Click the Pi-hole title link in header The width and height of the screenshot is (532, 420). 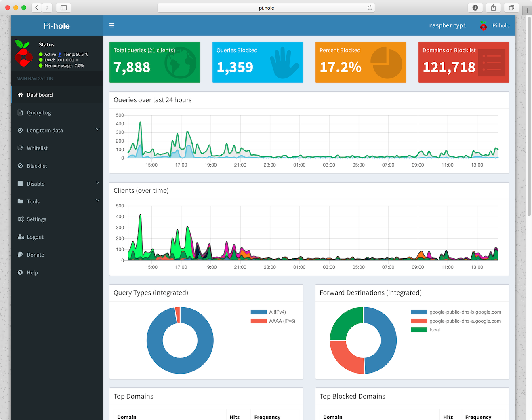[x=57, y=26]
